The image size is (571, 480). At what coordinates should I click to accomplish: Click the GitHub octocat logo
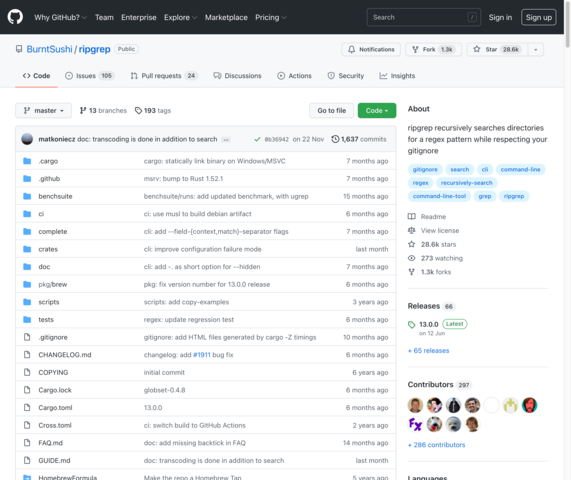[15, 17]
